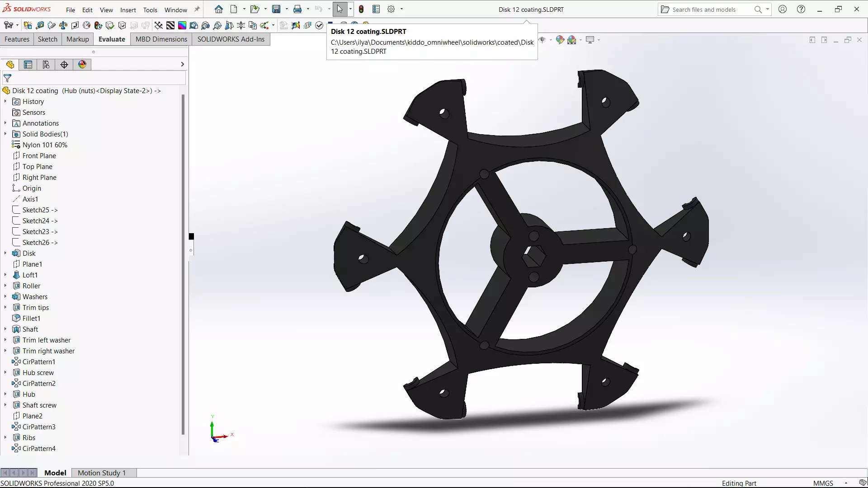Image resolution: width=868 pixels, height=488 pixels.
Task: Open the Help question mark icon
Action: (x=801, y=9)
